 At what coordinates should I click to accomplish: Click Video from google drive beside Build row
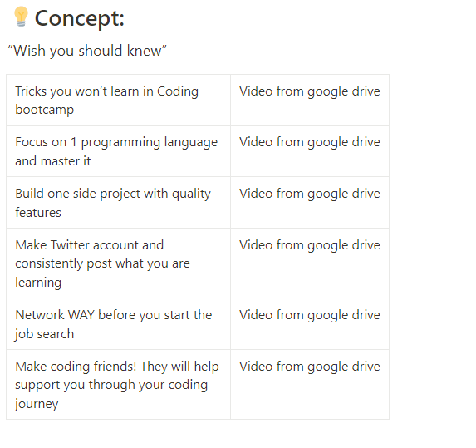[310, 194]
